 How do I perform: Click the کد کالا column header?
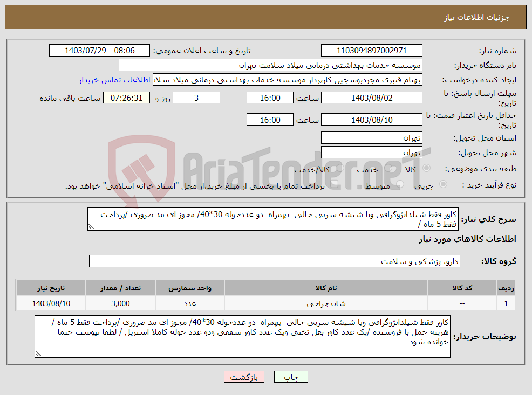tap(462, 288)
